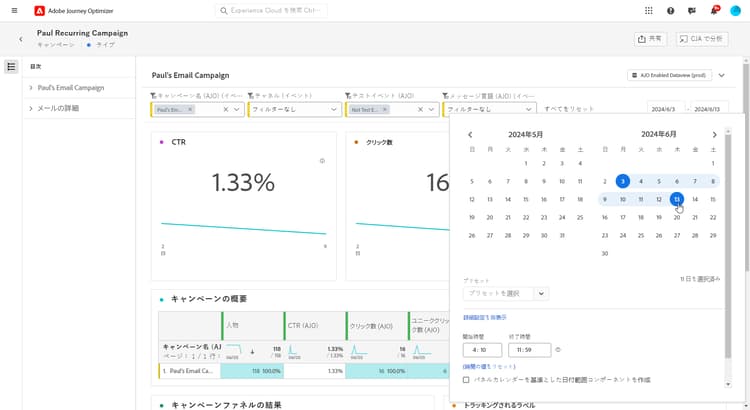Screen dimensions: 750x410
Task: Select May 15 in the calendar
Action: pos(526,199)
